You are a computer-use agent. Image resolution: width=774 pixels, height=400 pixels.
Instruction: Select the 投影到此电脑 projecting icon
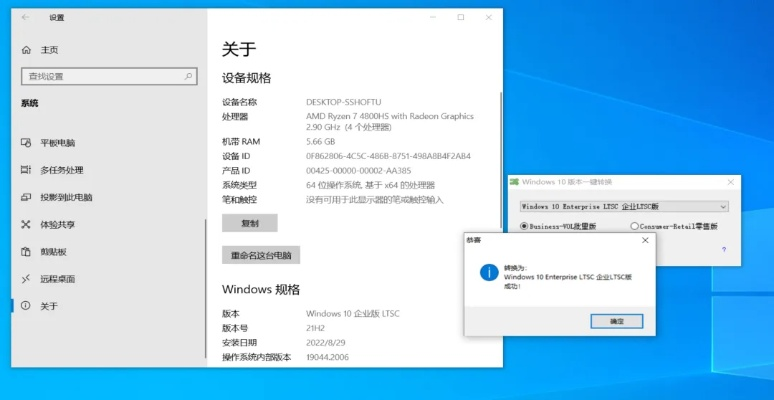tap(26, 198)
